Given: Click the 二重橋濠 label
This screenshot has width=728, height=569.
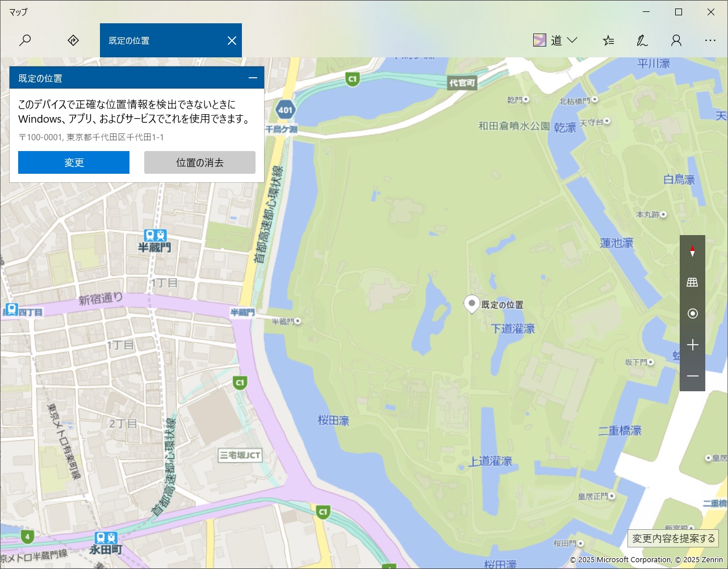Looking at the screenshot, I should tap(620, 431).
